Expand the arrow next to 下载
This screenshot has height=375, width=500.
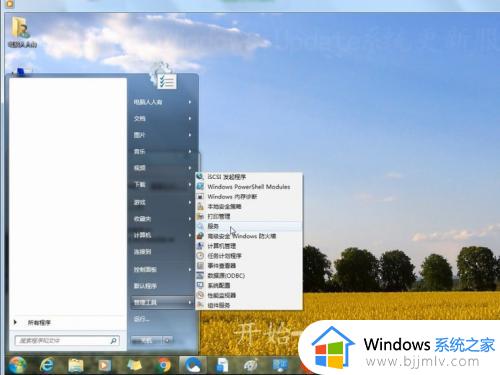point(190,185)
